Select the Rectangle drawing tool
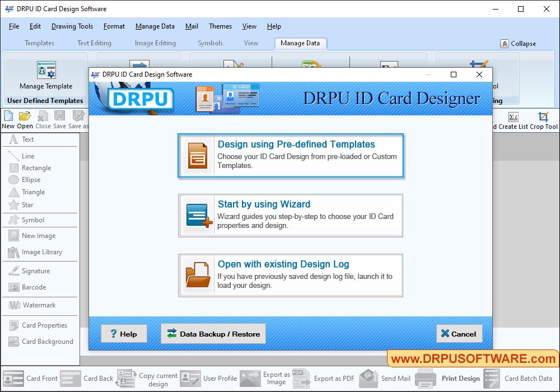 pyautogui.click(x=31, y=167)
